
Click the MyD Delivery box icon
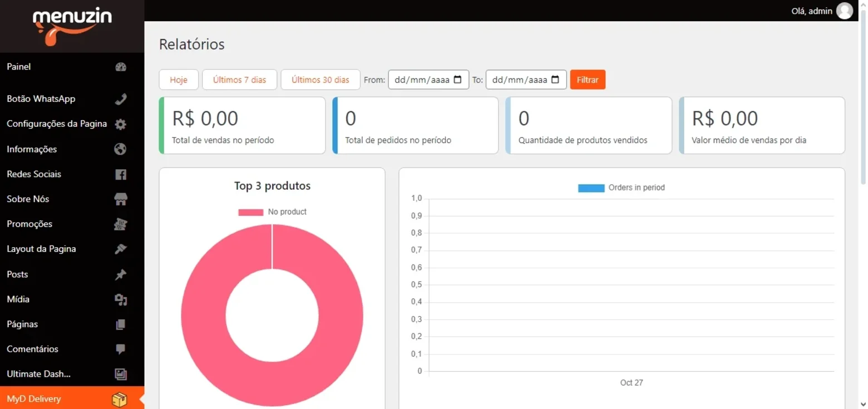[120, 399]
